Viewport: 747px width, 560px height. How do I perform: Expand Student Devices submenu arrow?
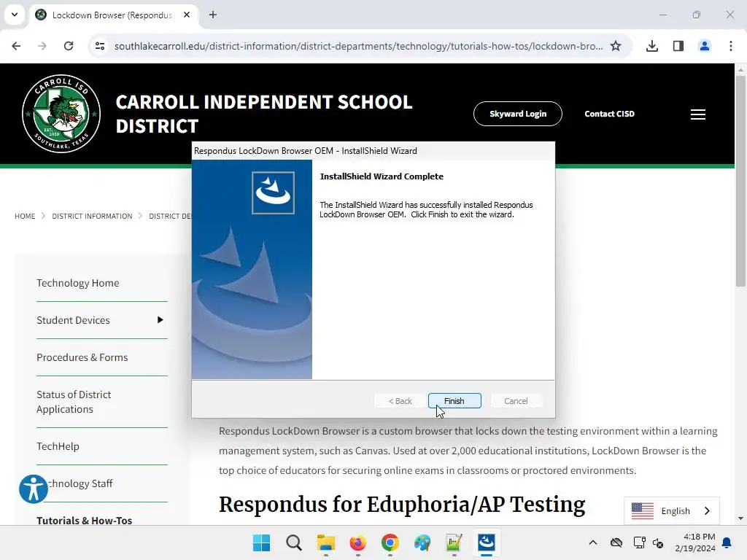160,320
